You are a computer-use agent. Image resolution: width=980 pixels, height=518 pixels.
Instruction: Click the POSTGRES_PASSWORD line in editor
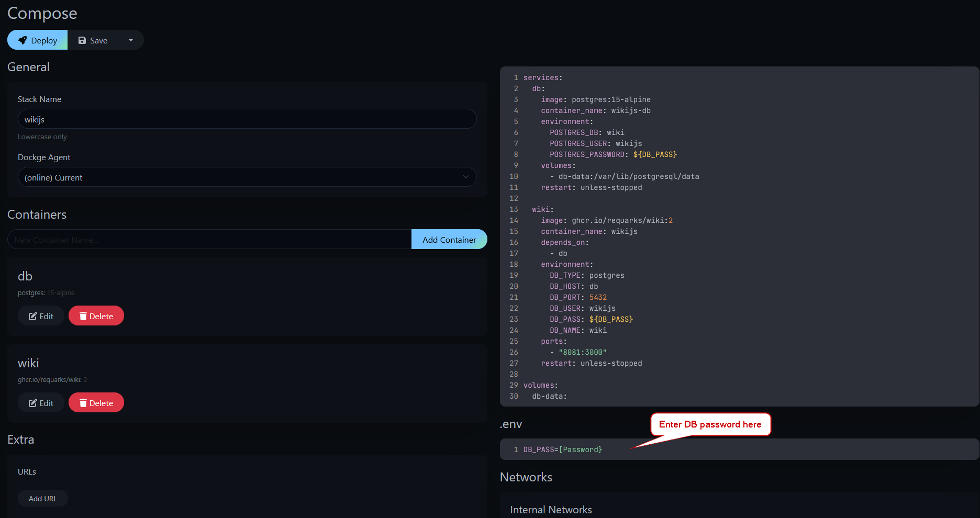(613, 154)
